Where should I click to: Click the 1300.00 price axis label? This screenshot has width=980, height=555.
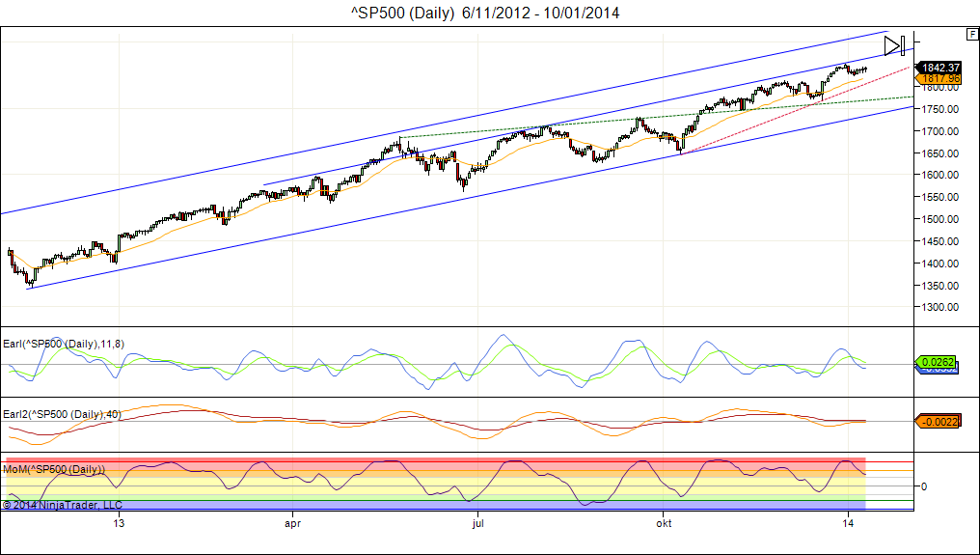[940, 307]
